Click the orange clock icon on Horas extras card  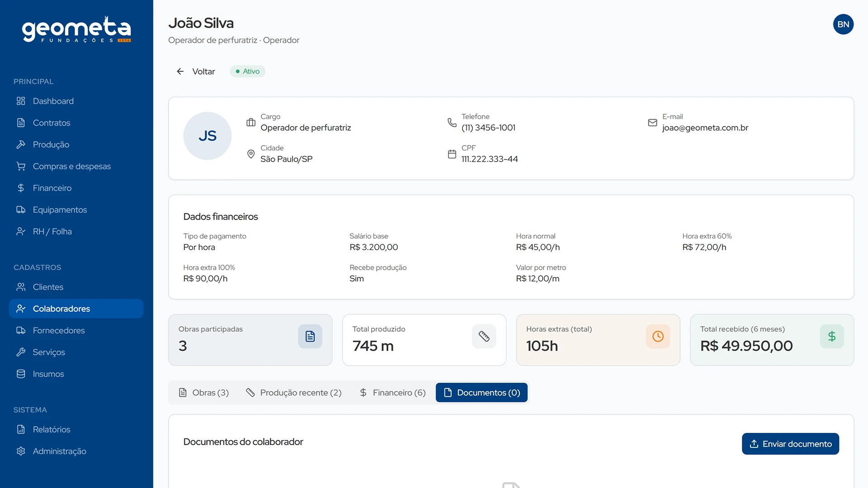click(x=658, y=336)
